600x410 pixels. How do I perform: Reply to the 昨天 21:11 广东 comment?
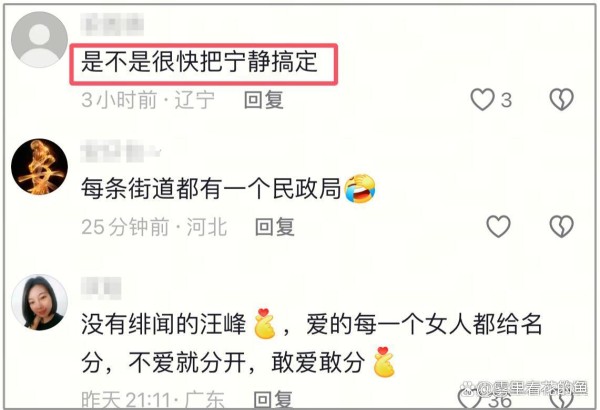273,400
